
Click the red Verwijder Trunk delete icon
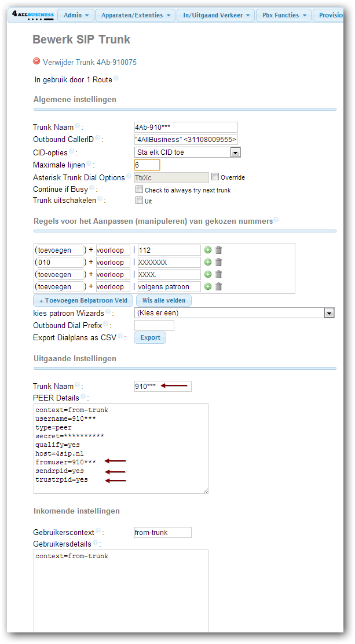tap(36, 61)
